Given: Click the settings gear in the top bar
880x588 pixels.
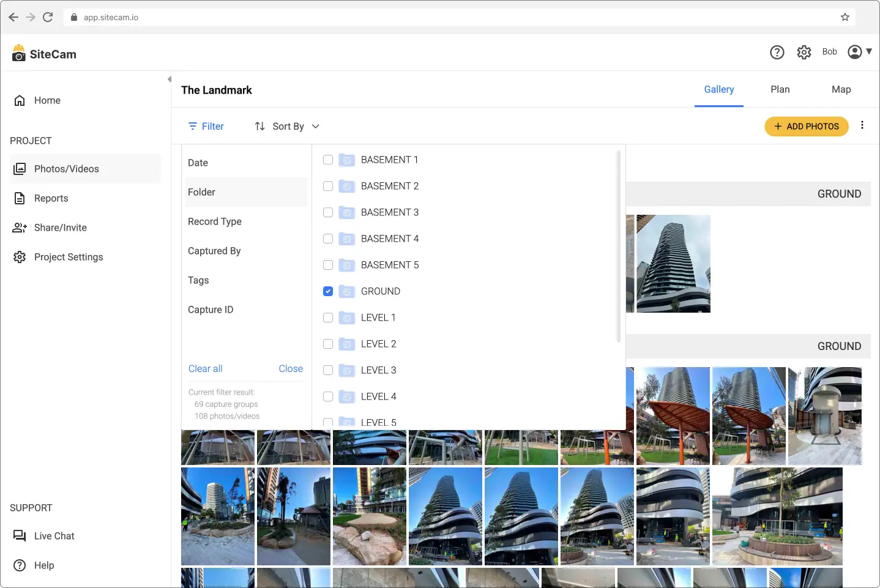Looking at the screenshot, I should coord(804,52).
